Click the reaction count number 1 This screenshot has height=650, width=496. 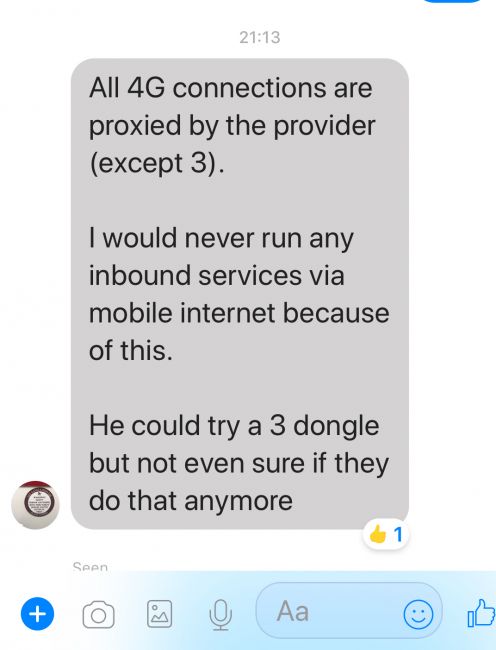click(x=398, y=535)
